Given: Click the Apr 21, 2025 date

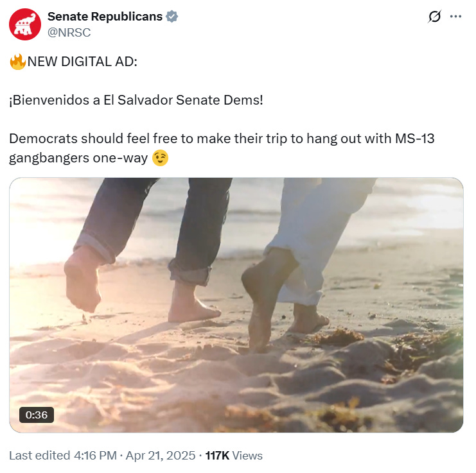Looking at the screenshot, I should [x=161, y=456].
